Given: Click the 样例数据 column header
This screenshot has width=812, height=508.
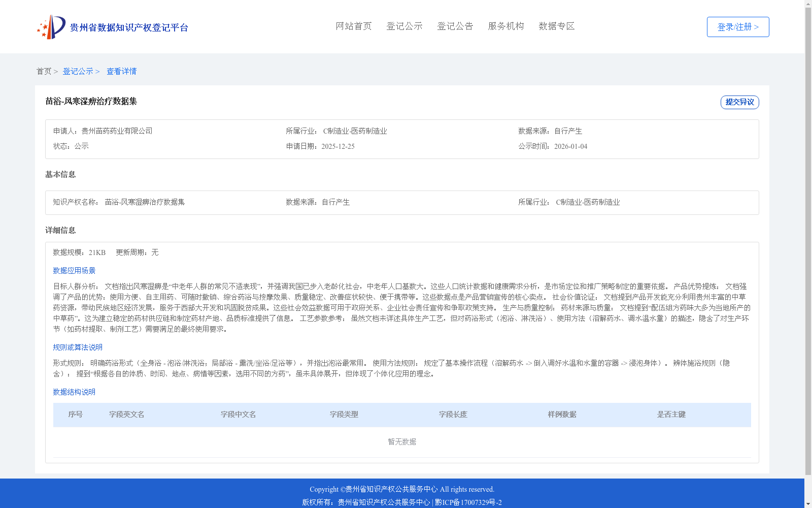Looking at the screenshot, I should [x=562, y=415].
